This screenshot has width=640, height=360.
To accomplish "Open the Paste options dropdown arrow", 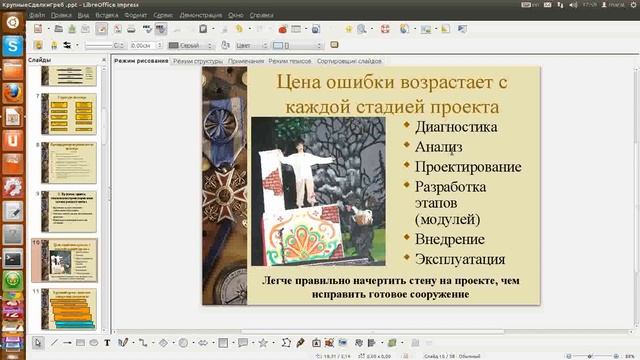I will 213,29.
